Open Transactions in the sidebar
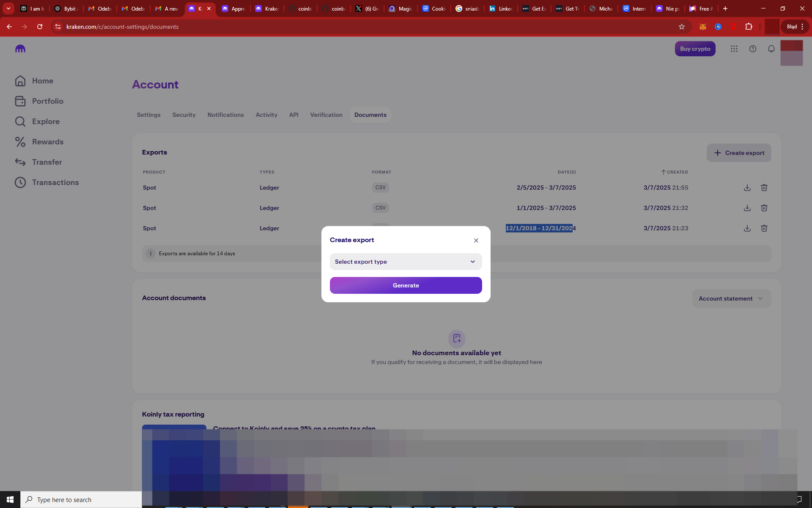 (x=47, y=182)
